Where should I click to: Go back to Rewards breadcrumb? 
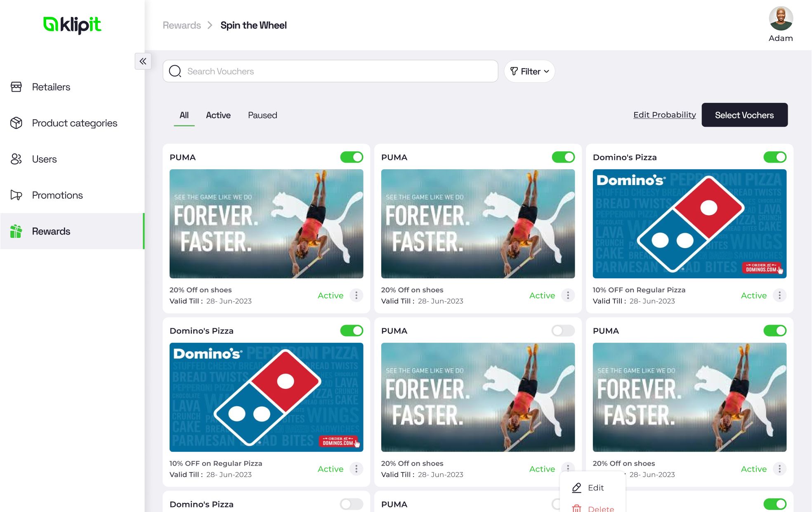pos(182,25)
